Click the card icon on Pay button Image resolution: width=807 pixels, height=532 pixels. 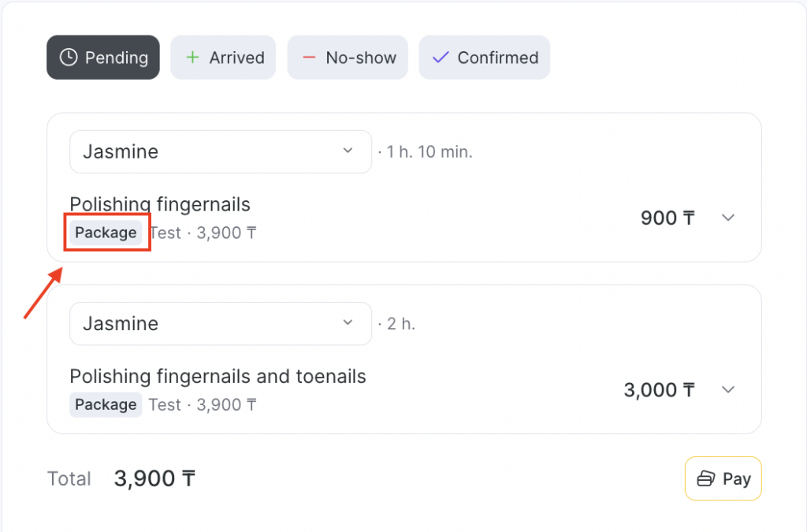706,478
